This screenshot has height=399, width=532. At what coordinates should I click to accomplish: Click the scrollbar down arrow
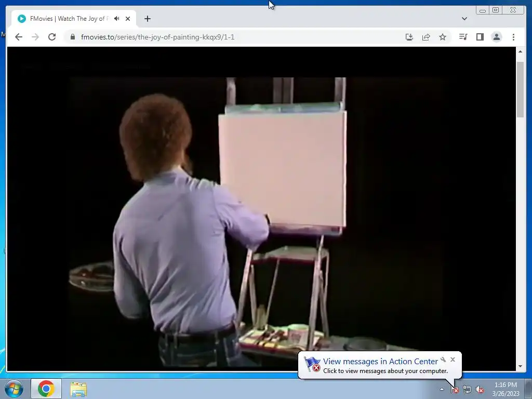pos(520,366)
